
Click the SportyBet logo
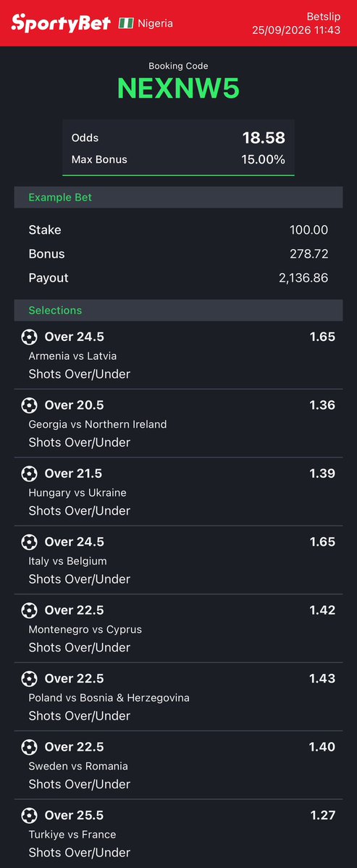click(61, 22)
